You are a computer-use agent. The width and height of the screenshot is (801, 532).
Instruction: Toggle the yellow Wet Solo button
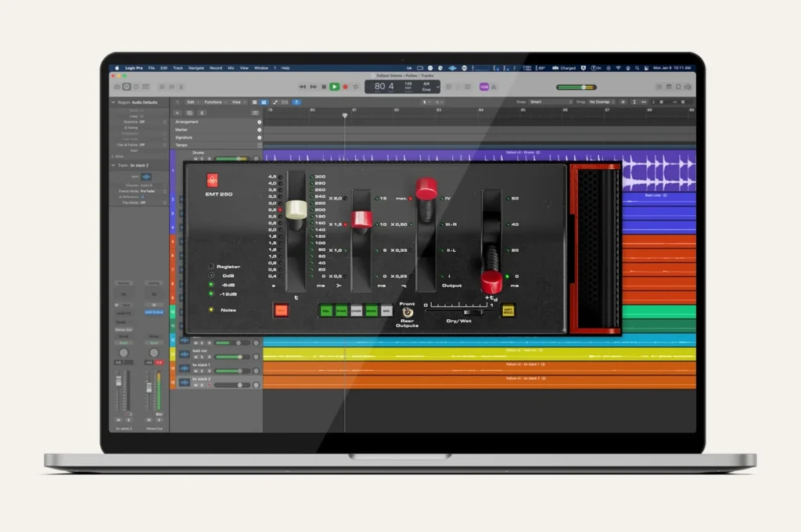[508, 311]
